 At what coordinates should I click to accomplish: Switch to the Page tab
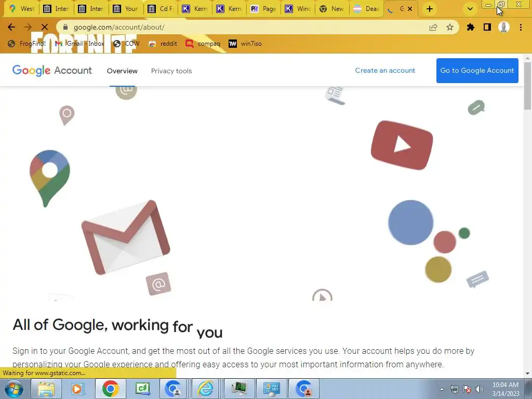pos(263,9)
